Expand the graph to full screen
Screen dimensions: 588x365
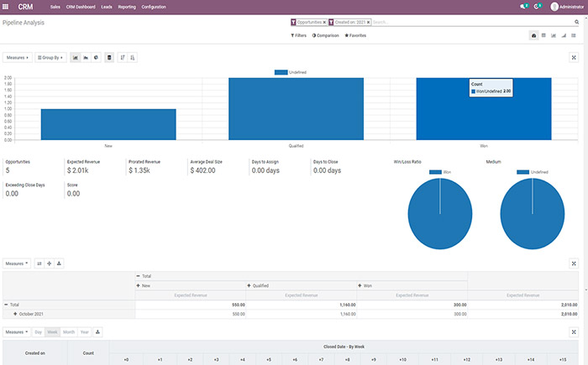[x=573, y=58]
